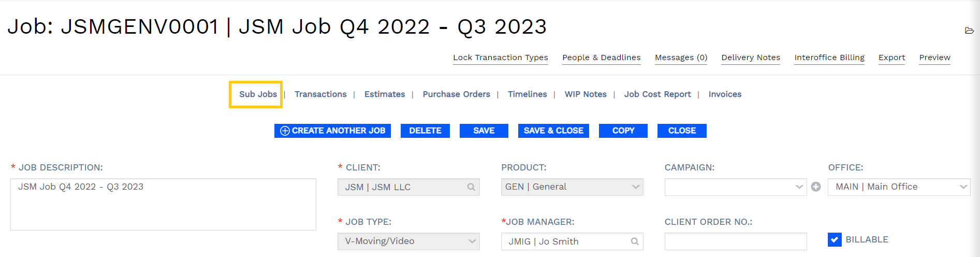
Task: Click the Client Order No. field
Action: [x=735, y=241]
